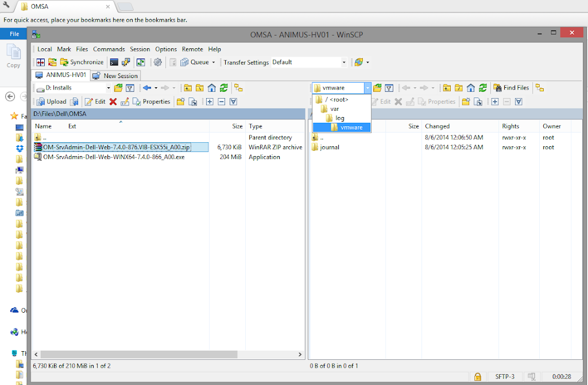
Task: Rename selected local file icon
Action: [x=125, y=102]
